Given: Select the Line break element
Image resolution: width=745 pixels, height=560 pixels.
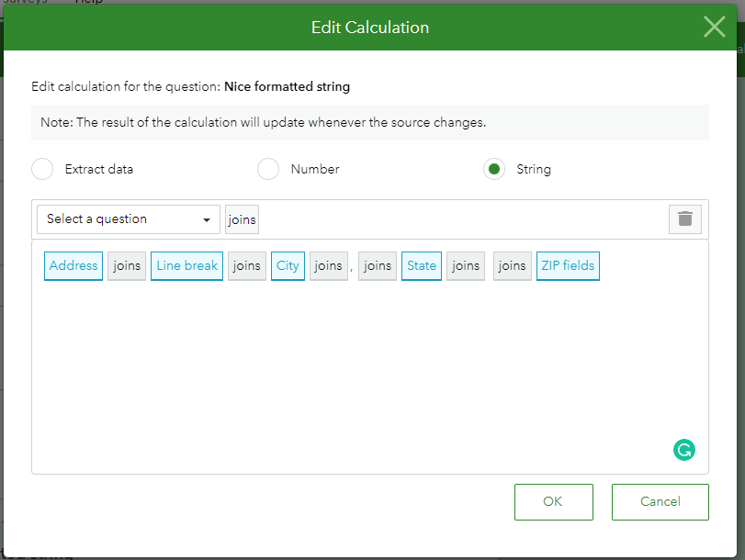Looking at the screenshot, I should point(186,265).
